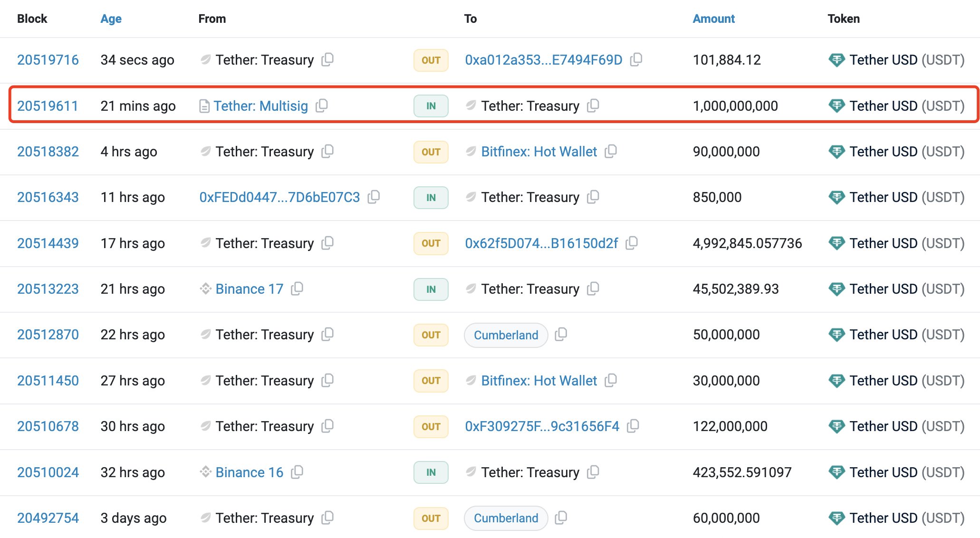The image size is (980, 538).
Task: Copy address 0xF309275F...9c31656F4
Action: pos(633,426)
